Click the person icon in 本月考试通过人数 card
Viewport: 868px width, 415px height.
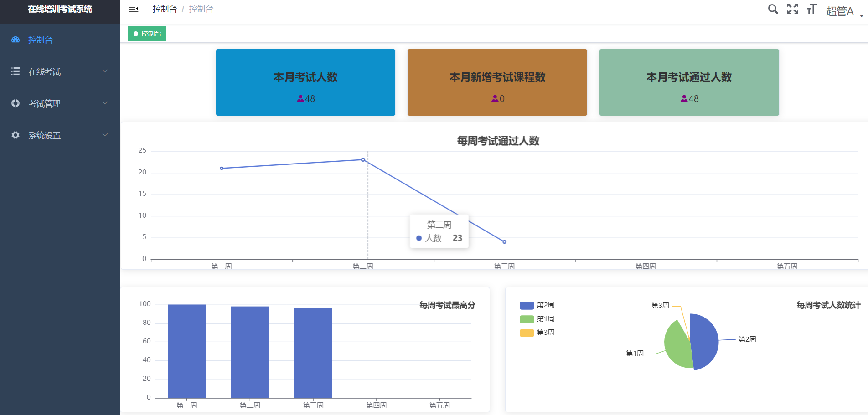pyautogui.click(x=684, y=98)
